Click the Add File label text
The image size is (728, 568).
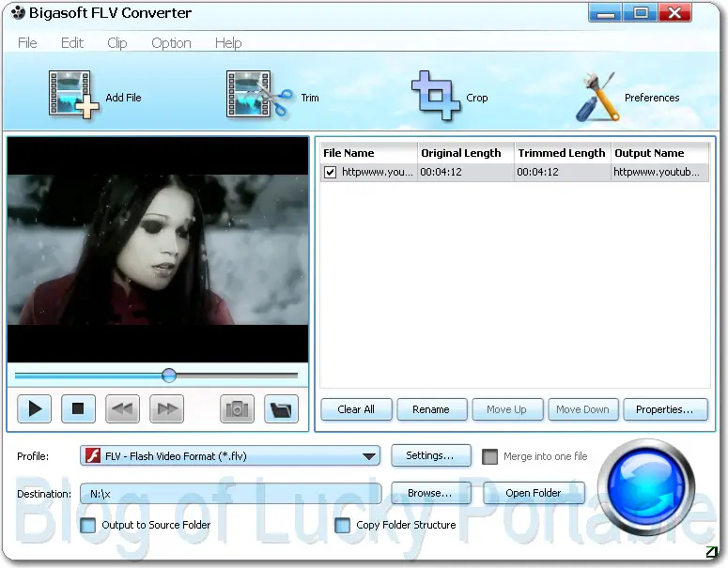tap(123, 98)
